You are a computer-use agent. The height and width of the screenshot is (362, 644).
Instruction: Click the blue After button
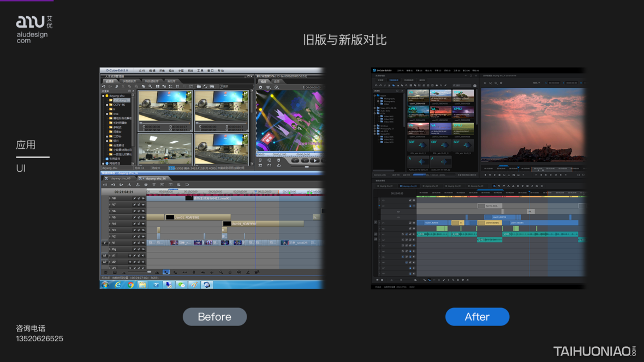[x=477, y=317]
